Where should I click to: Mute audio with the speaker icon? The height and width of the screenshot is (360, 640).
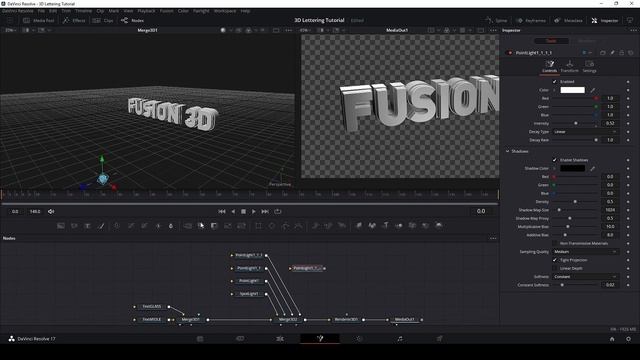pos(51,211)
